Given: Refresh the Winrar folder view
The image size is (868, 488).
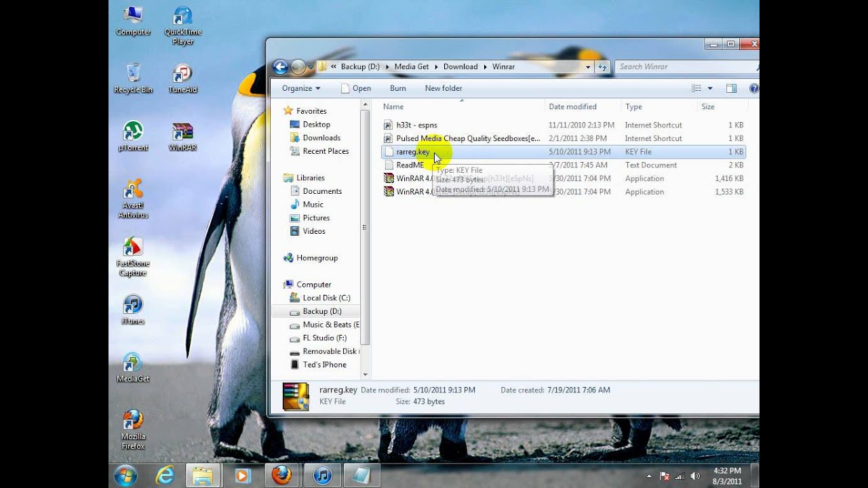Looking at the screenshot, I should (601, 66).
